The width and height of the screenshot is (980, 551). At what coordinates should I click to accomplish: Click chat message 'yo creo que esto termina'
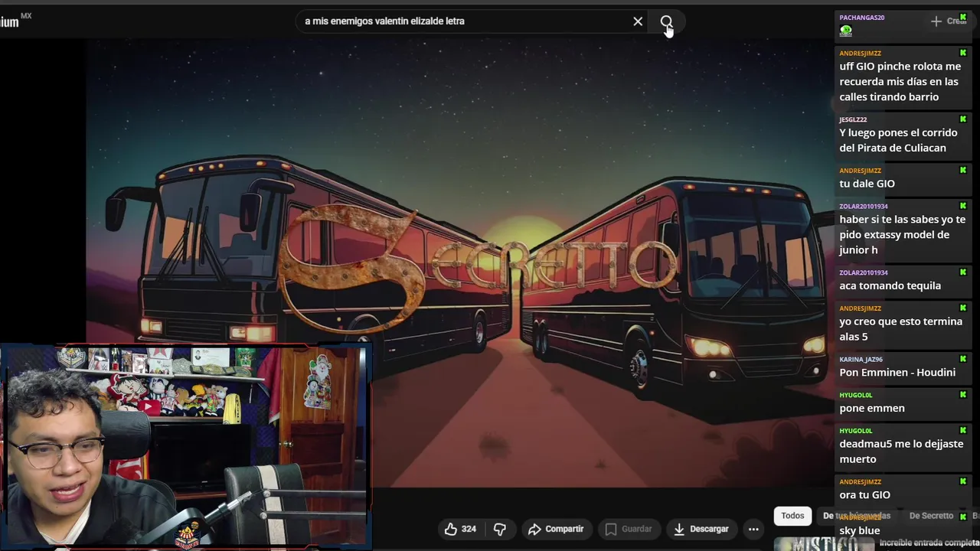[900, 329]
